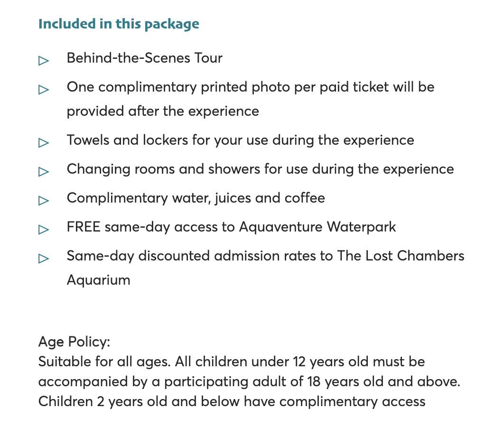
Task: Click the Suitable for all ages sentence
Action: [104, 362]
